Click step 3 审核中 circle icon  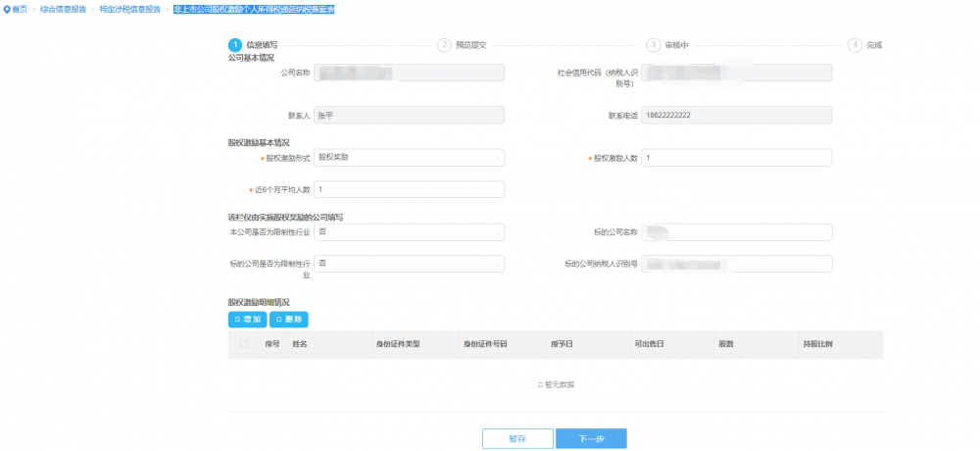654,45
